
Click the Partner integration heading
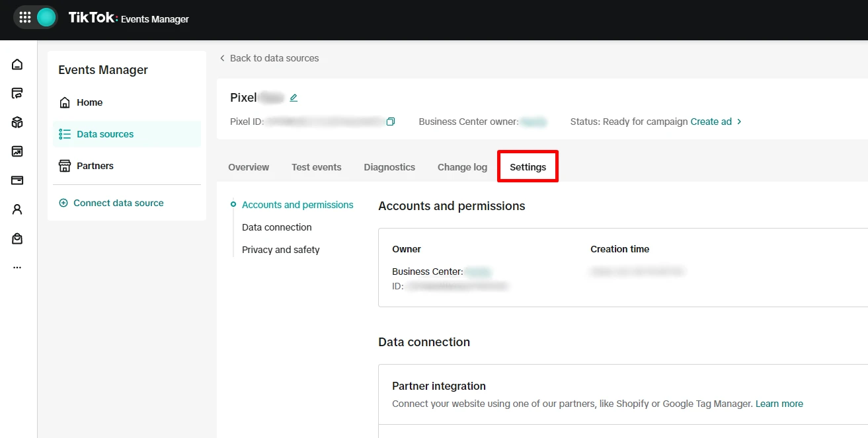[439, 386]
